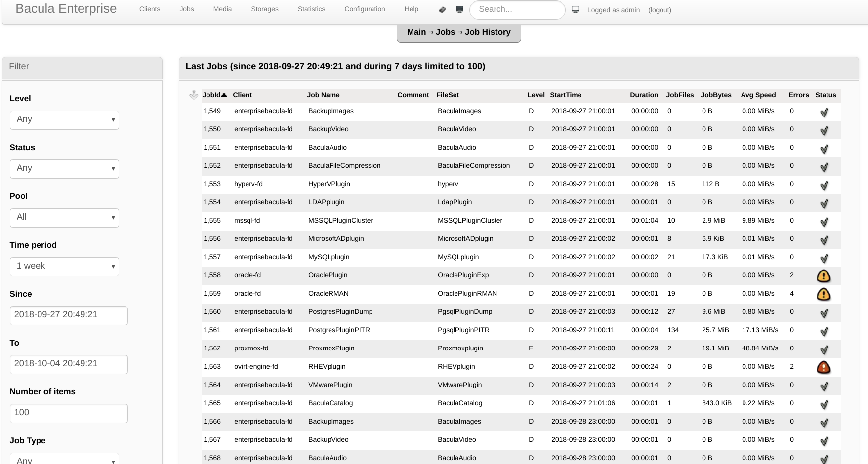Open the Level filter dropdown

64,120
